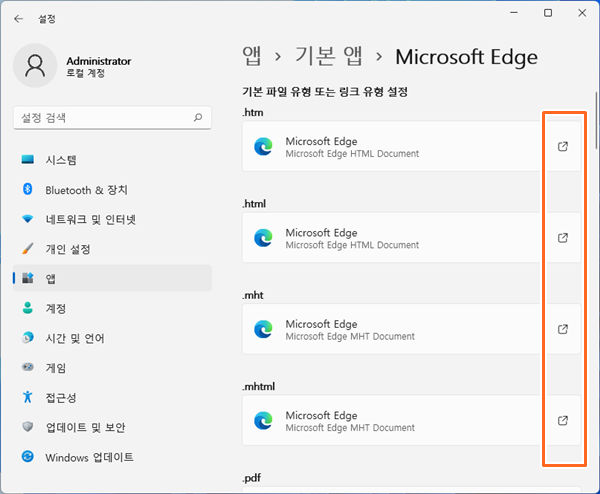Click Edge logo in .html card

pos(263,238)
